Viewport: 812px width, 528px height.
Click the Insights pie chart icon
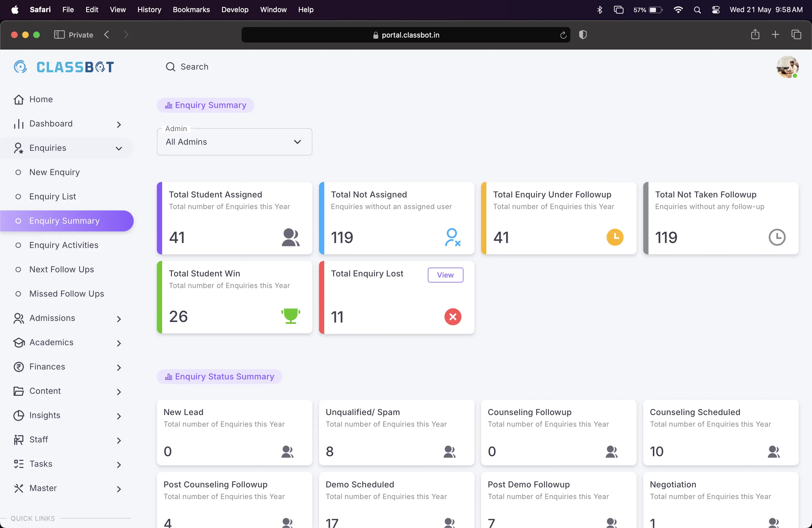19,415
